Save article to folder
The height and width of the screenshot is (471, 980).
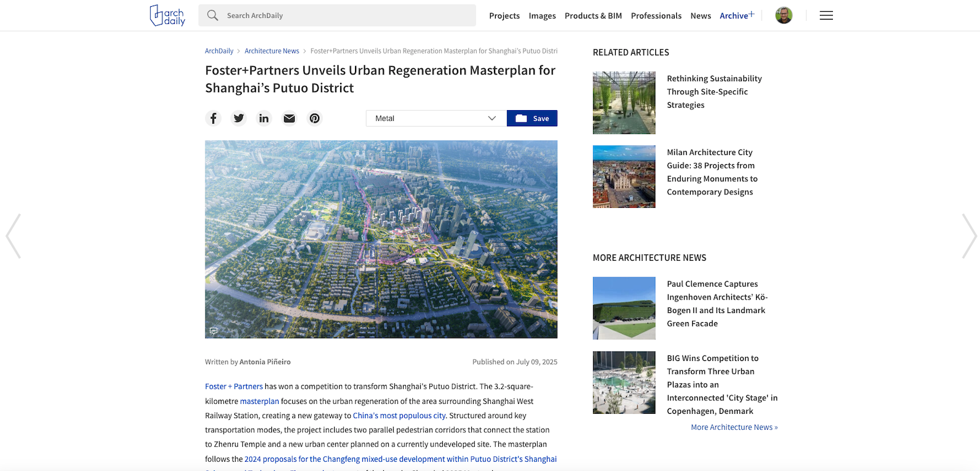[x=532, y=118]
